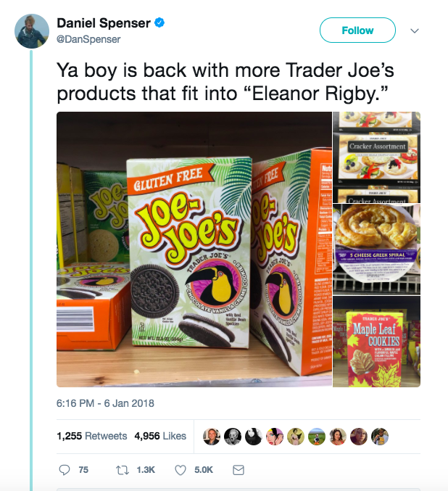
Task: Click the first liker's avatar
Action: (212, 436)
